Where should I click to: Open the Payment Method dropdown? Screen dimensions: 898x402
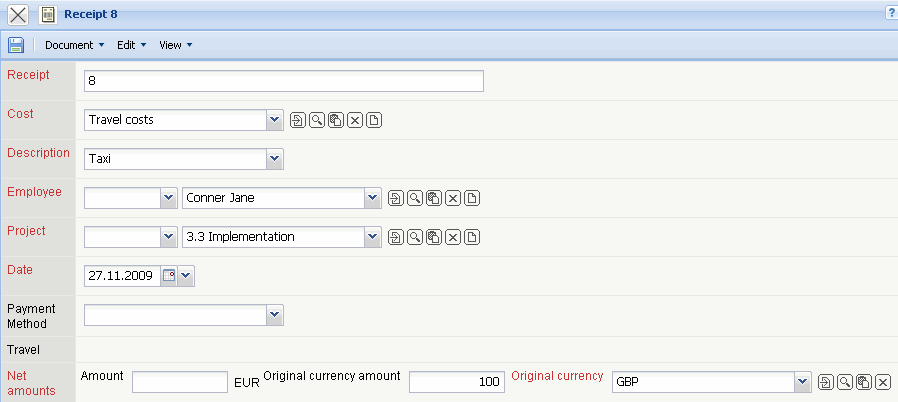point(275,315)
